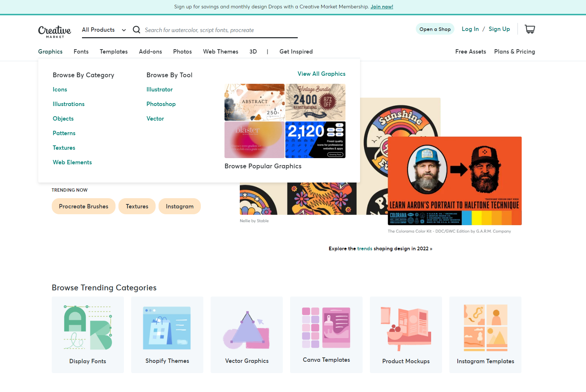Open the Vintage Bundle 2400 thumbnail
Screen dimensions: 586x392
(x=315, y=102)
